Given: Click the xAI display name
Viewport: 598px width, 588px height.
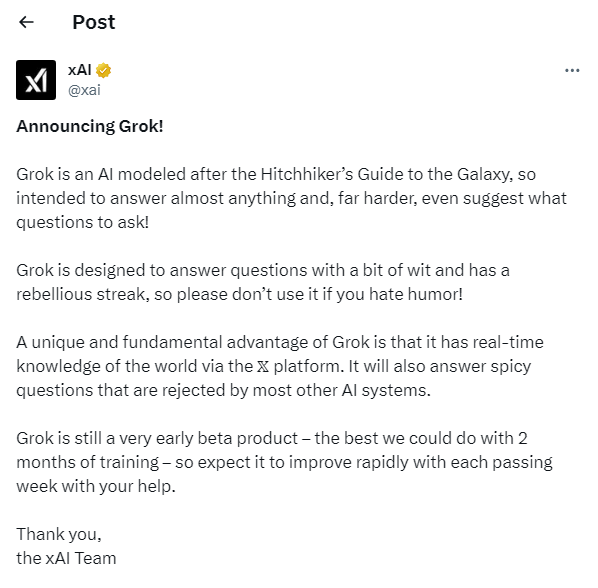Looking at the screenshot, I should point(79,70).
